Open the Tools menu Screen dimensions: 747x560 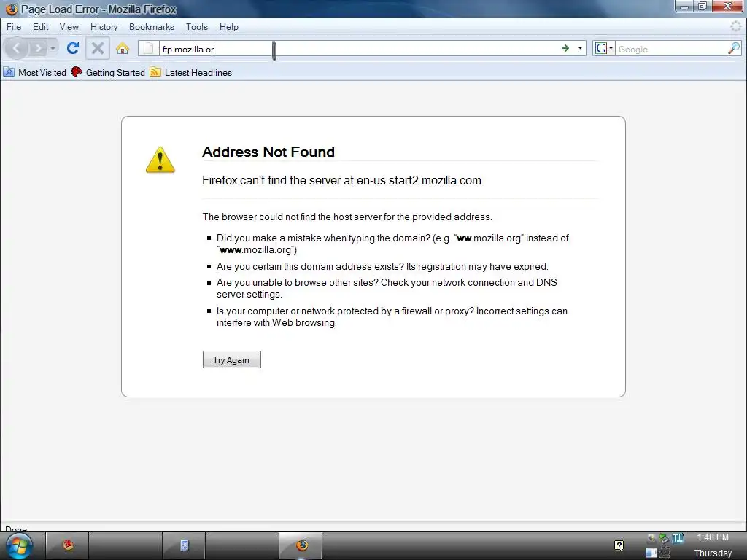tap(197, 27)
